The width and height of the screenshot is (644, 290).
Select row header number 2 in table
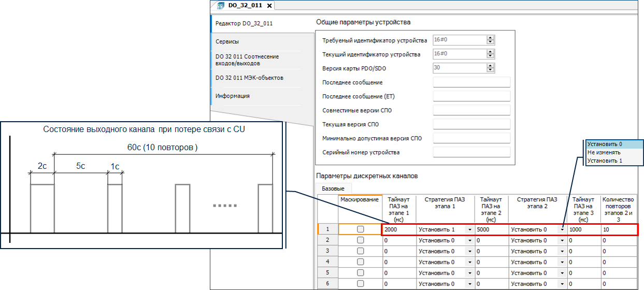[326, 240]
